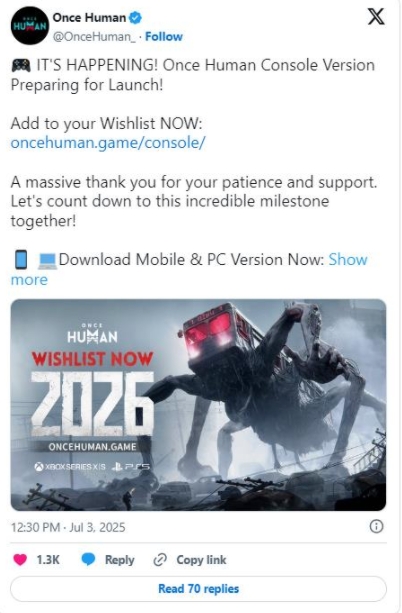Click the Copy link text
Image resolution: width=402 pixels, height=613 pixels.
(201, 560)
